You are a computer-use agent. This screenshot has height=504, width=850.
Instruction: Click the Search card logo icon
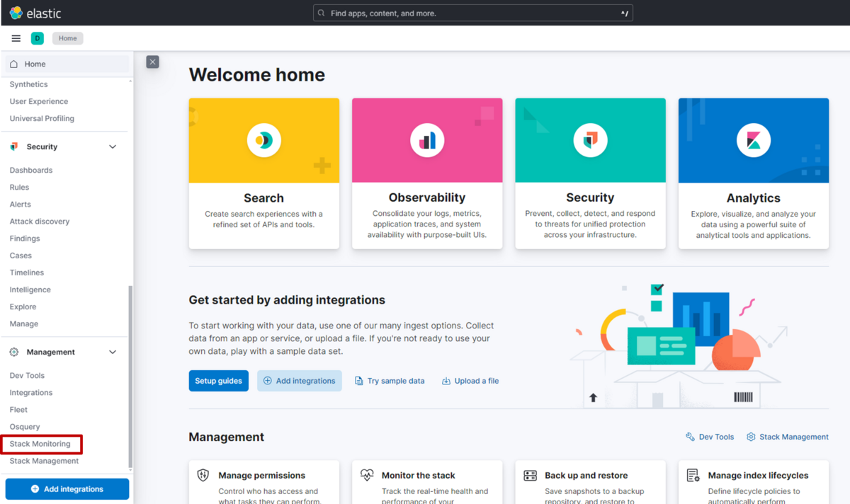tap(263, 140)
